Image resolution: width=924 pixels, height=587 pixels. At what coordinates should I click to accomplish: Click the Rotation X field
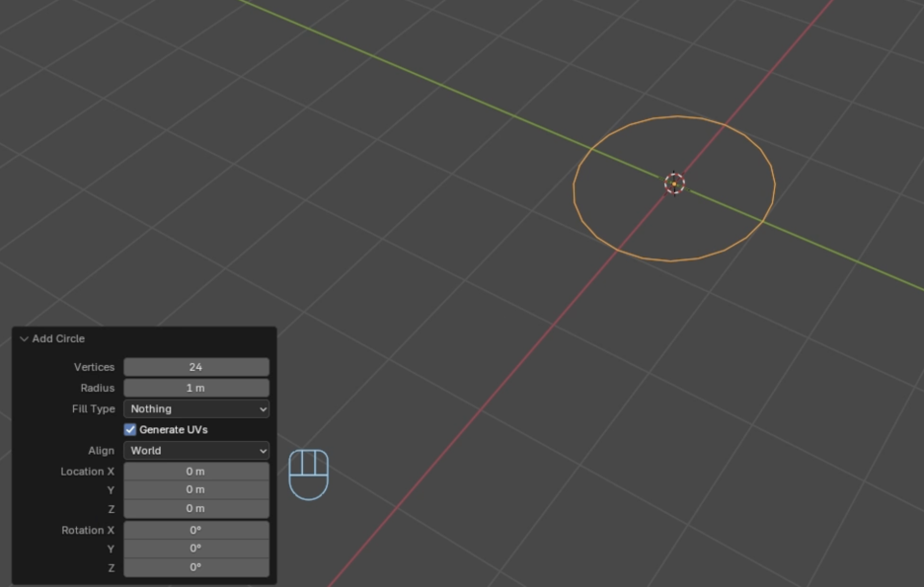tap(196, 530)
